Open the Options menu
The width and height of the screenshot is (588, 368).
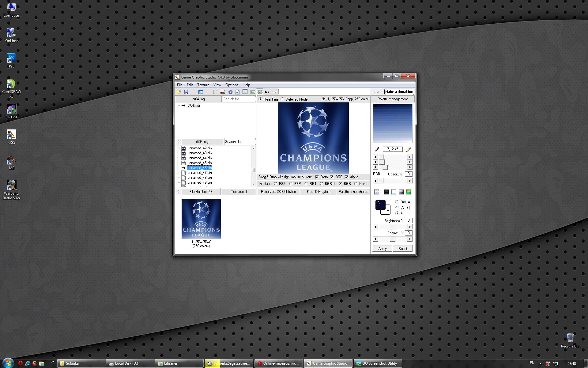232,85
